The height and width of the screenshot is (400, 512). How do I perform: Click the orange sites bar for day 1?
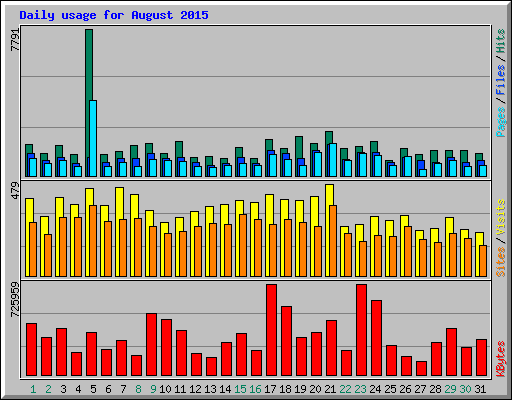33,249
